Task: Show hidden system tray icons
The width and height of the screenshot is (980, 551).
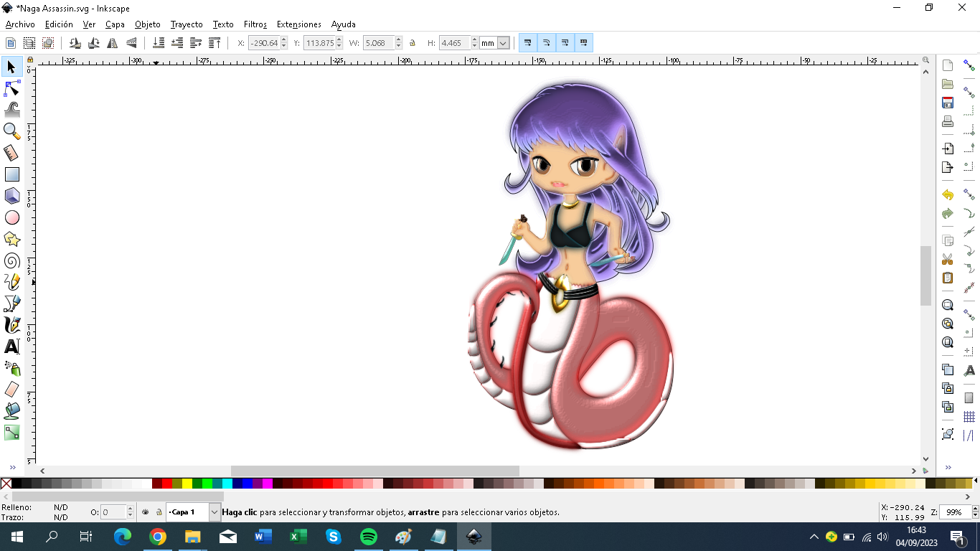Action: click(814, 537)
